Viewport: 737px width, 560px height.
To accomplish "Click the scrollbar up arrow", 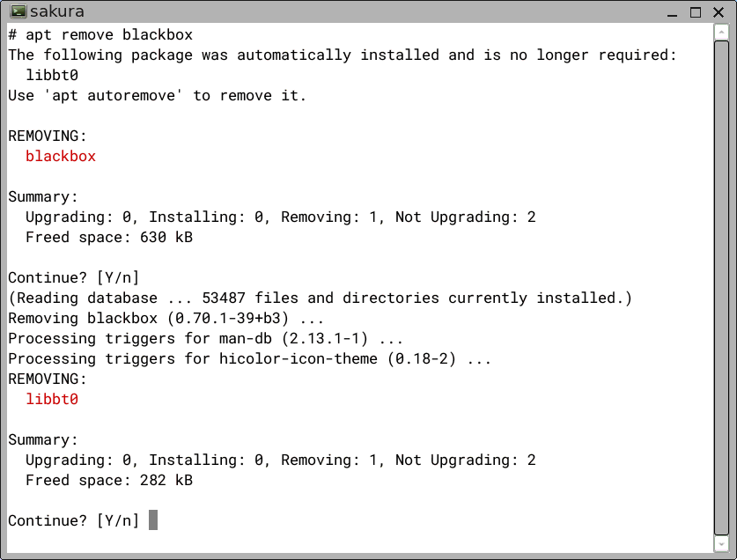I will pyautogui.click(x=721, y=33).
